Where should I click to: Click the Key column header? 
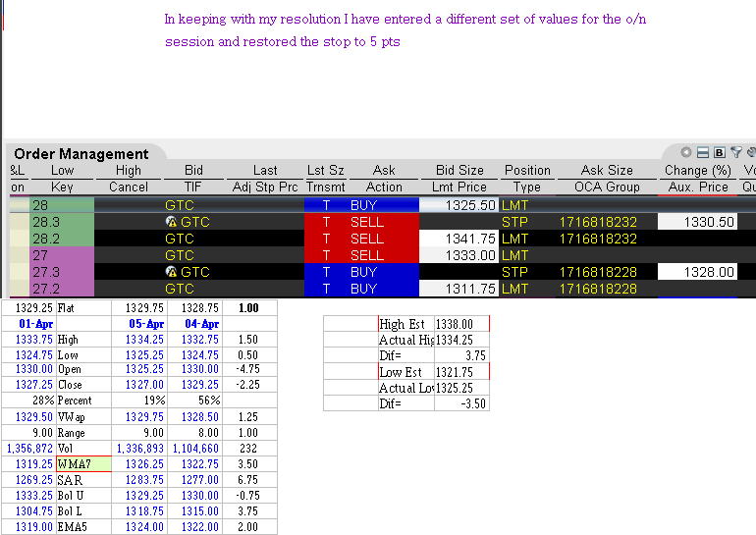[x=62, y=187]
